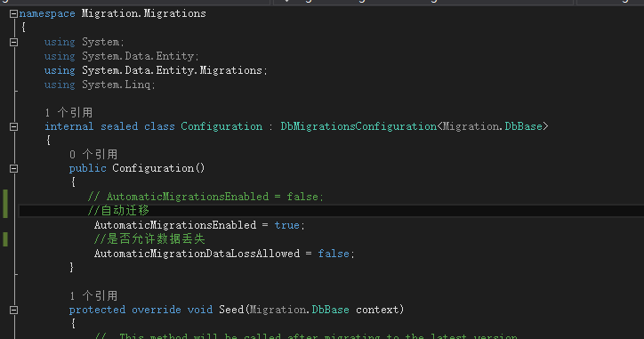
Task: Click 'false' value of AutomaticMigrationDataLossAllowed
Action: [333, 254]
